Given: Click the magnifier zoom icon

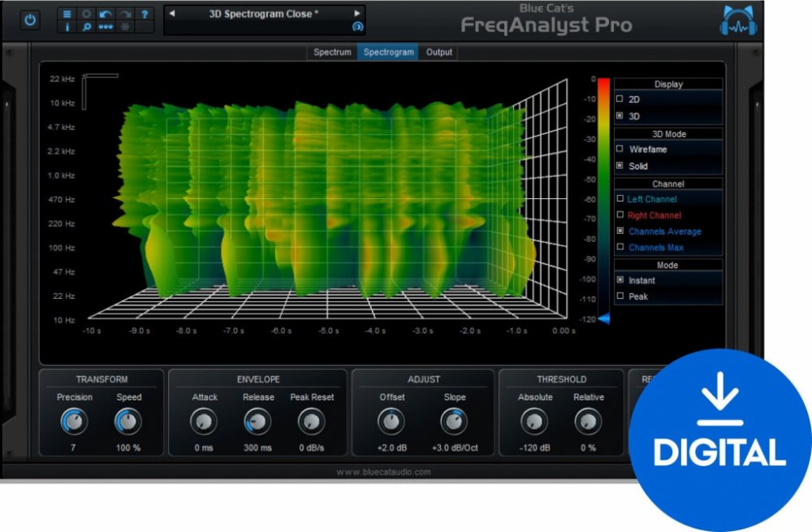Looking at the screenshot, I should click(86, 27).
